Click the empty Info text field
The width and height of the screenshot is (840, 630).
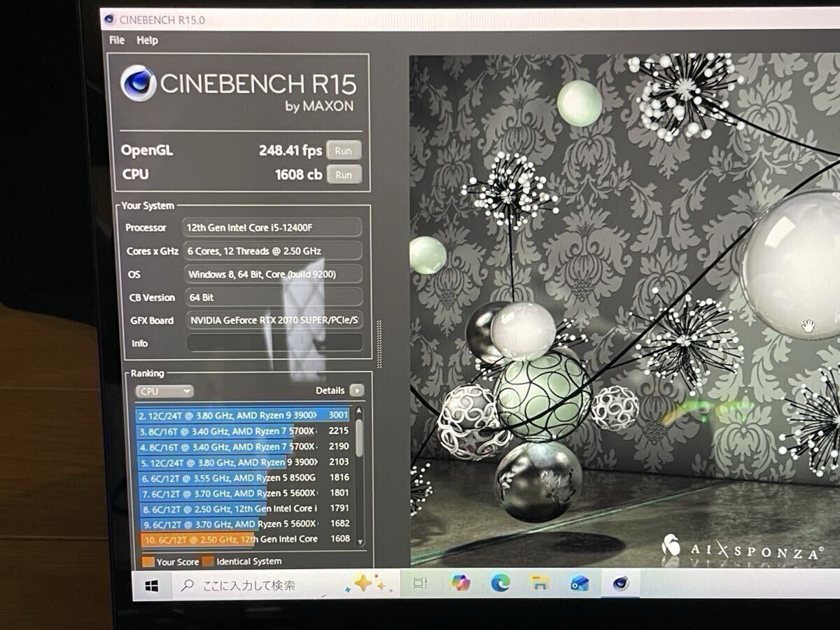(274, 343)
